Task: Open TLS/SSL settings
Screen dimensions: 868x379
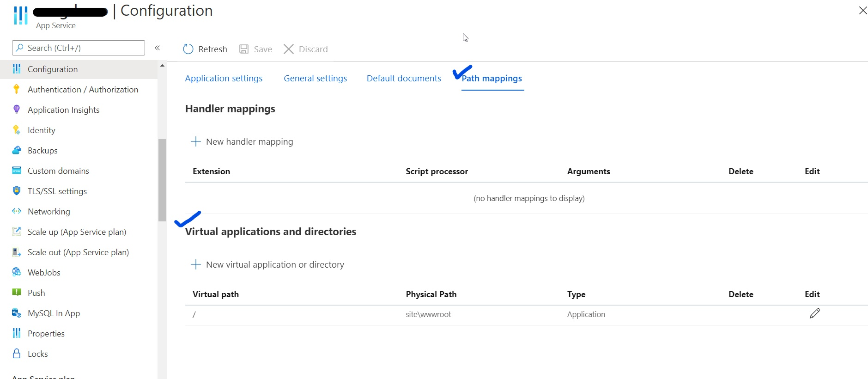Action: [x=57, y=191]
